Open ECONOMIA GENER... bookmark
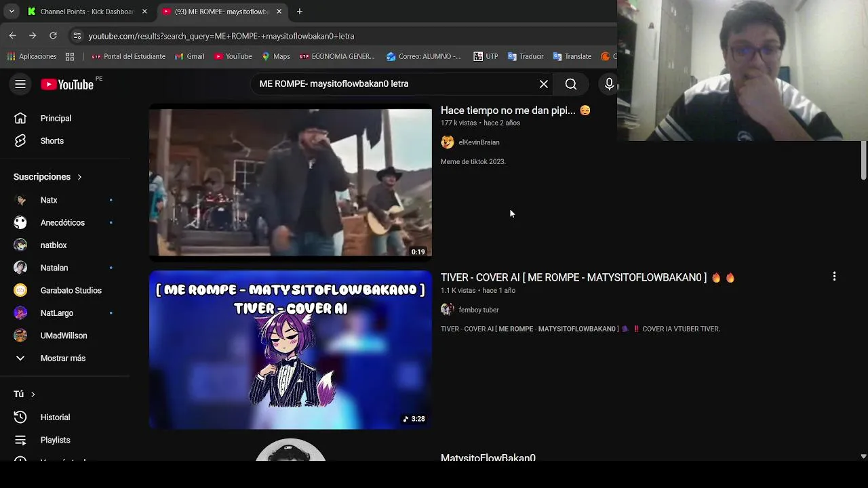Viewport: 868px width, 488px height. [337, 56]
